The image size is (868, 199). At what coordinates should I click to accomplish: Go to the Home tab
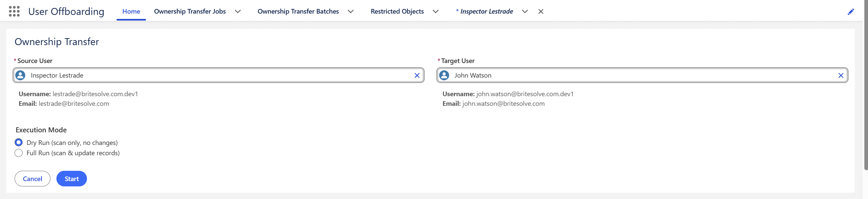[x=131, y=12]
